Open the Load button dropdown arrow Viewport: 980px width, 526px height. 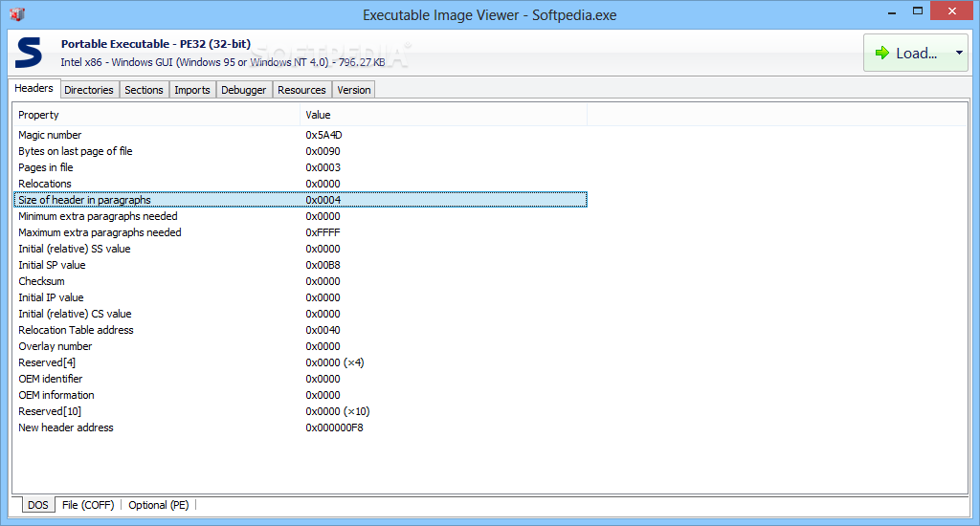[959, 54]
